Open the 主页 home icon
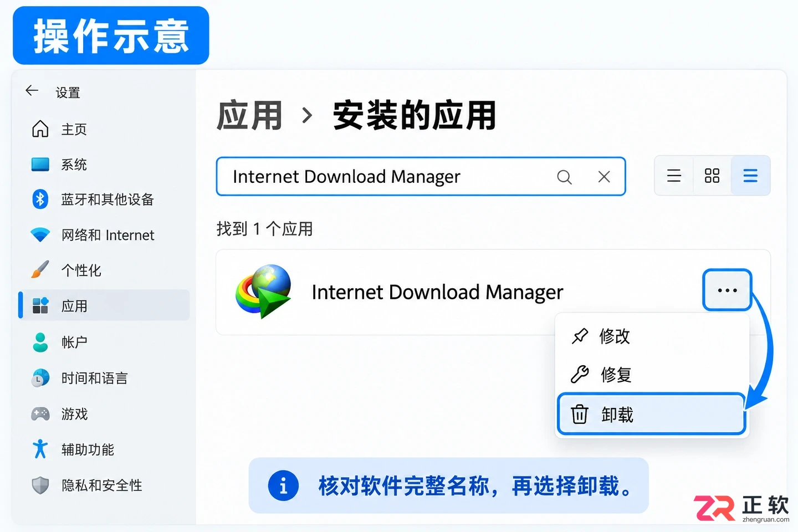This screenshot has width=798, height=532. tap(40, 129)
